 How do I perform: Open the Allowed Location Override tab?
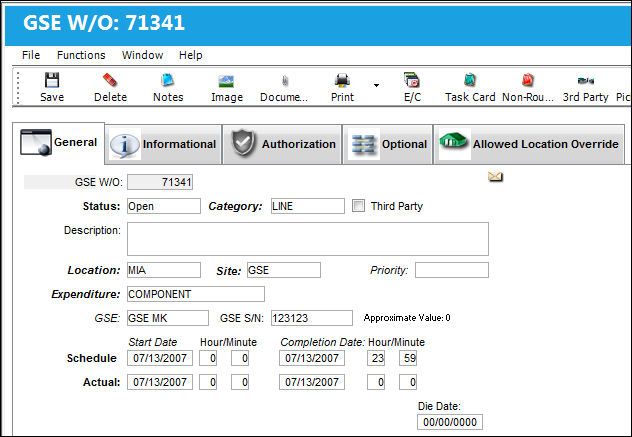click(x=529, y=144)
